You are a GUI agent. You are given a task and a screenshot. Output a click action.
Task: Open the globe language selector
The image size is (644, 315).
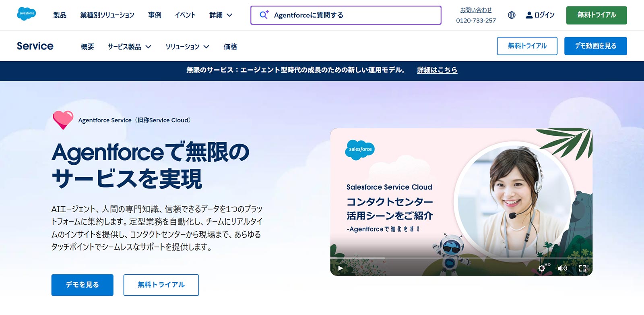(512, 15)
